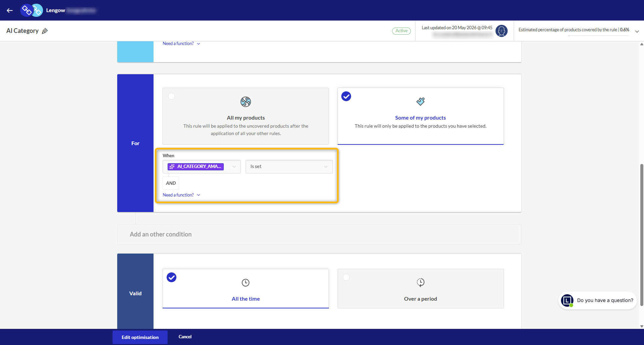Click the AI sparkle icon in attribute tag

pos(172,167)
